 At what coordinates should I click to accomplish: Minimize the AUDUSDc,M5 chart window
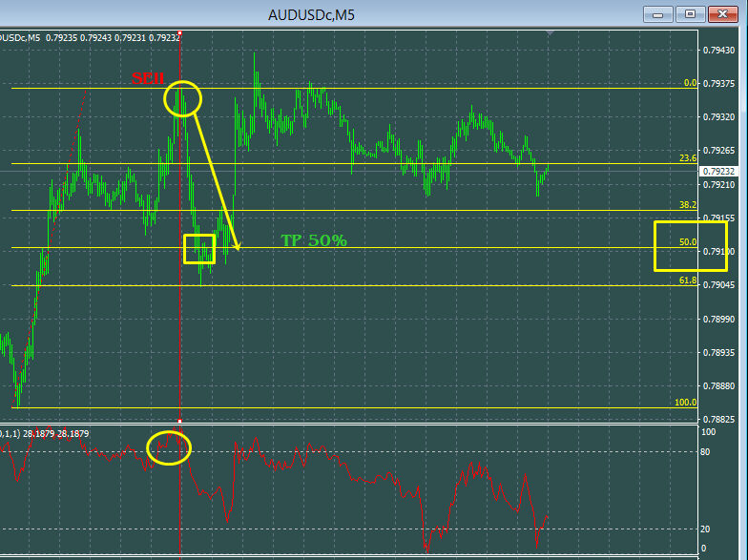click(658, 14)
